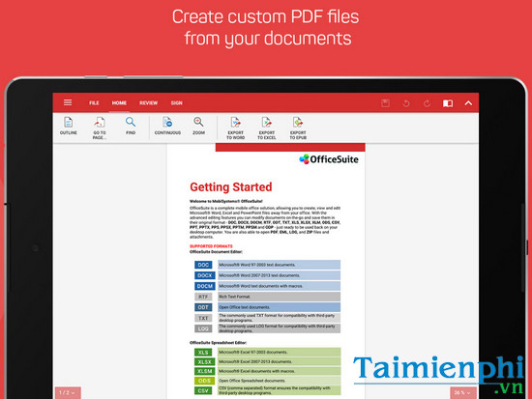Click the DOCM format badge
This screenshot has width=532, height=399.
click(205, 286)
